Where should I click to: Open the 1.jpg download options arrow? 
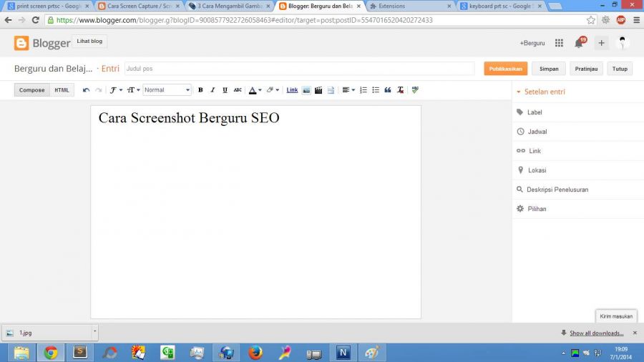95,332
